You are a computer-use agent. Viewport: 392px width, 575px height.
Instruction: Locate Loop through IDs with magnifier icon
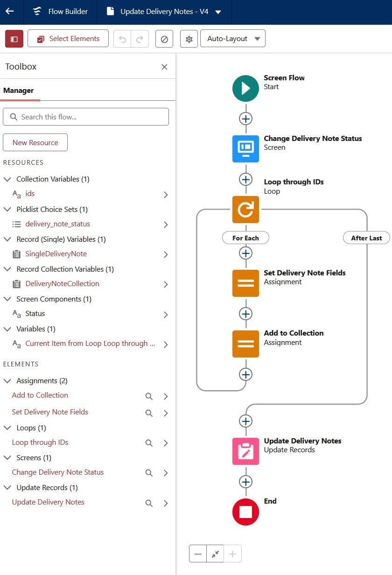click(x=149, y=443)
